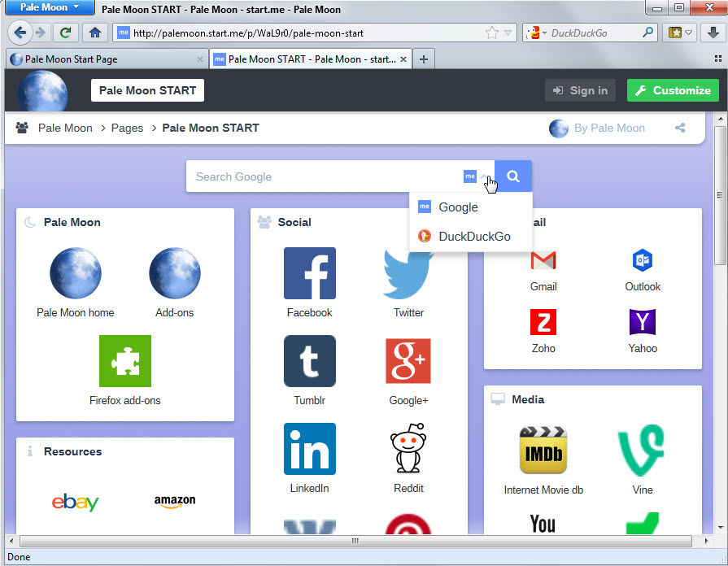Viewport: 728px width, 566px height.
Task: Click the Resources widget heading
Action: click(72, 451)
